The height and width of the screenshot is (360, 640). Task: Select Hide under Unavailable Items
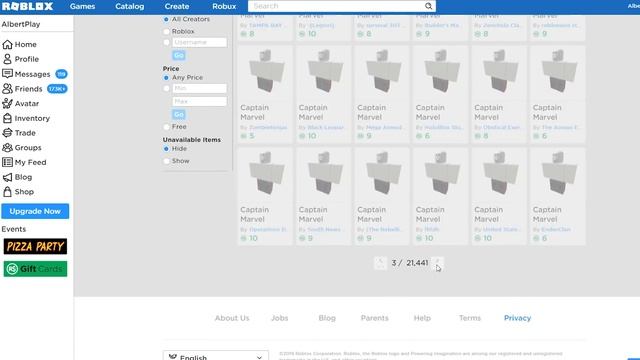tap(166, 149)
